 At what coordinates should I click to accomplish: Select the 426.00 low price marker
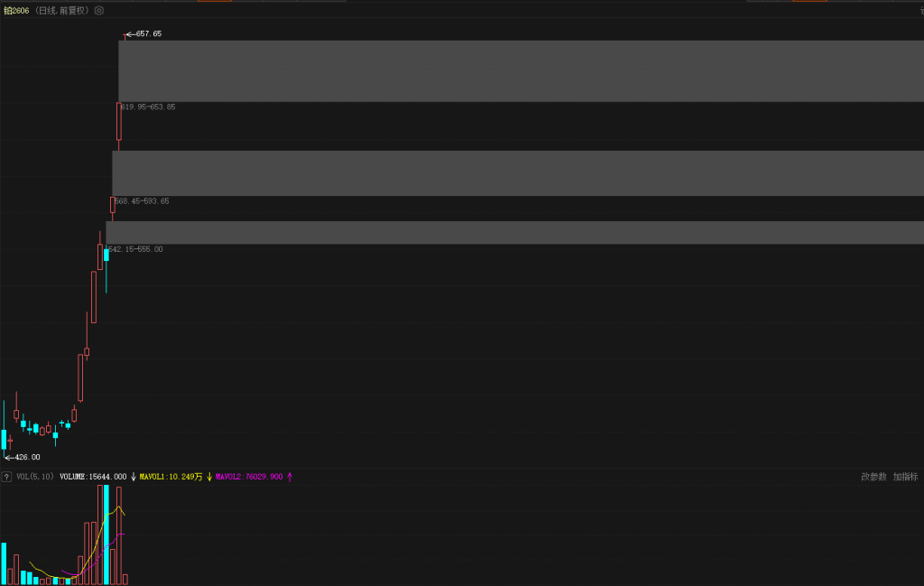27,457
